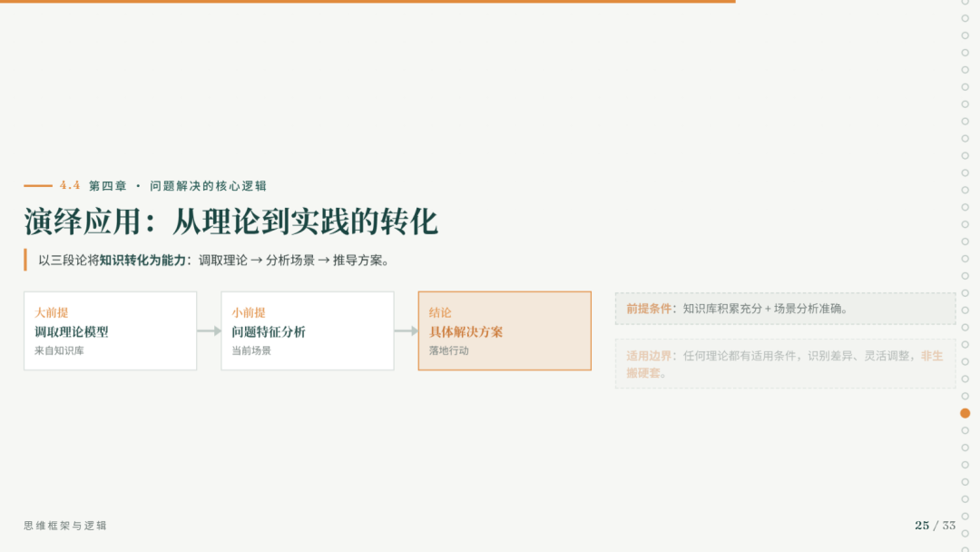Jump to the next slide dot after the orange one
This screenshot has height=552, width=980.
tap(965, 430)
